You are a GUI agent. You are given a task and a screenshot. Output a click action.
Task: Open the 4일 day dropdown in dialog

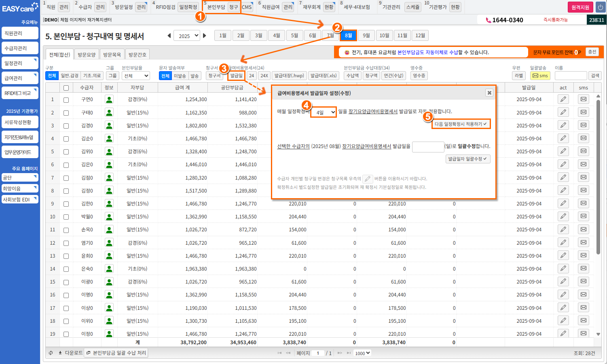pos(324,112)
